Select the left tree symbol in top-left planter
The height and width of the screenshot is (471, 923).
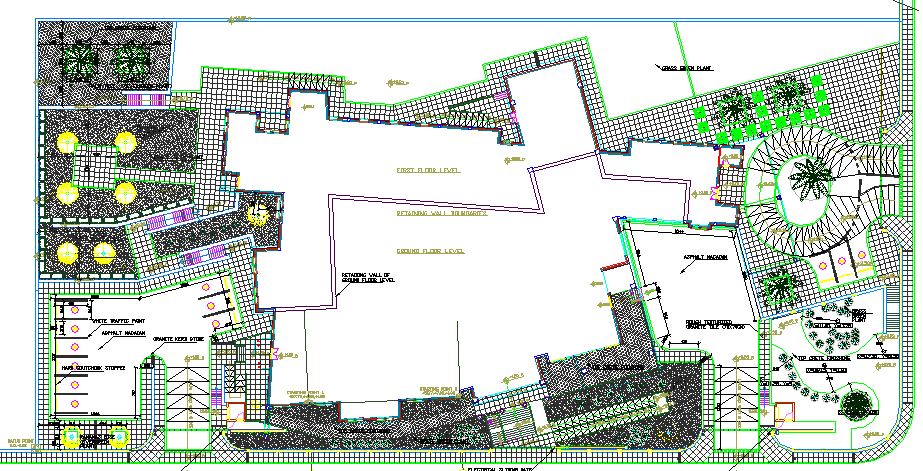click(x=77, y=60)
